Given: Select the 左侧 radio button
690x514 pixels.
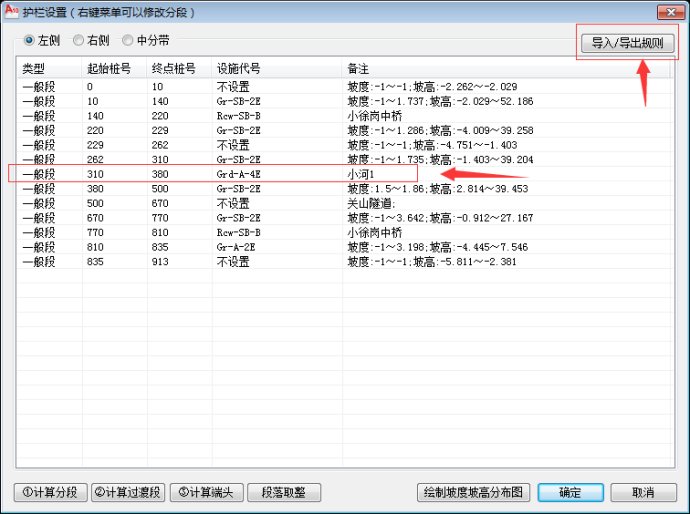Looking at the screenshot, I should (29, 41).
